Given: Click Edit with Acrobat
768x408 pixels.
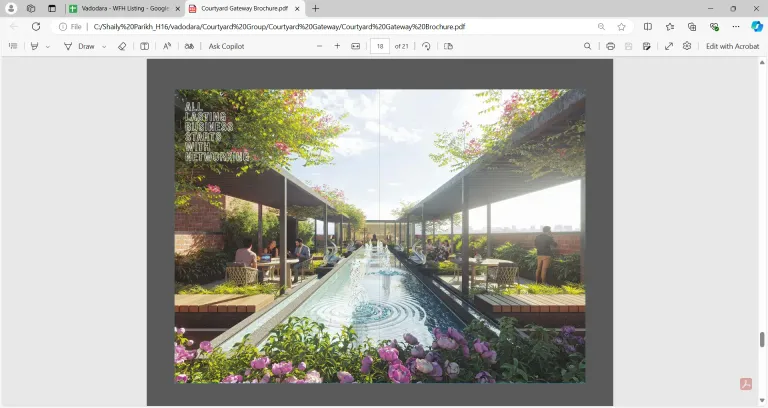Looking at the screenshot, I should (x=732, y=46).
